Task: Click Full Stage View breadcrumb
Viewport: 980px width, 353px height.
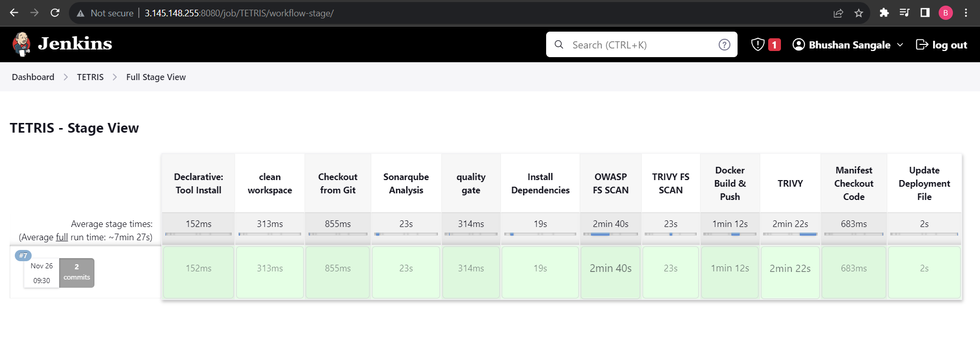Action: [156, 77]
